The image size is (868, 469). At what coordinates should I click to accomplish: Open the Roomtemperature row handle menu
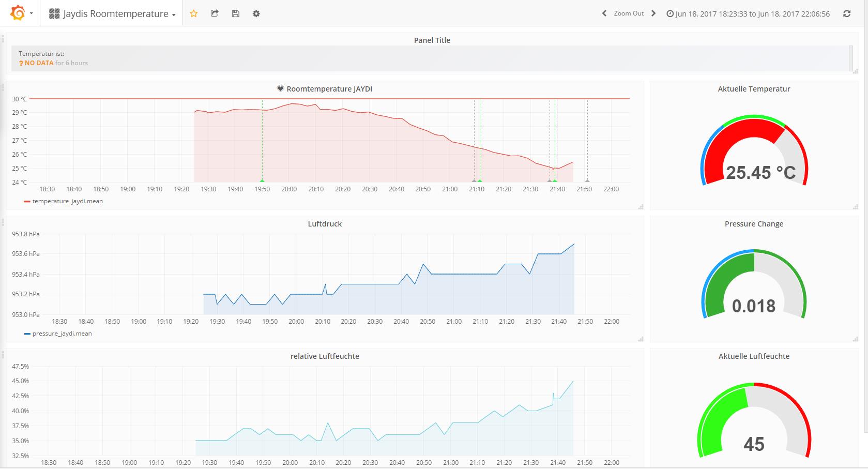(3, 87)
